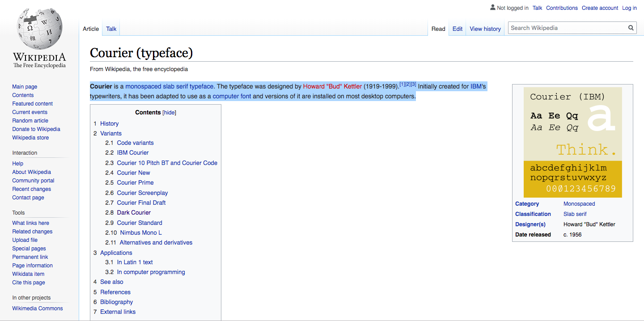Load a Random article
Screen dimensions: 644x321
point(30,121)
